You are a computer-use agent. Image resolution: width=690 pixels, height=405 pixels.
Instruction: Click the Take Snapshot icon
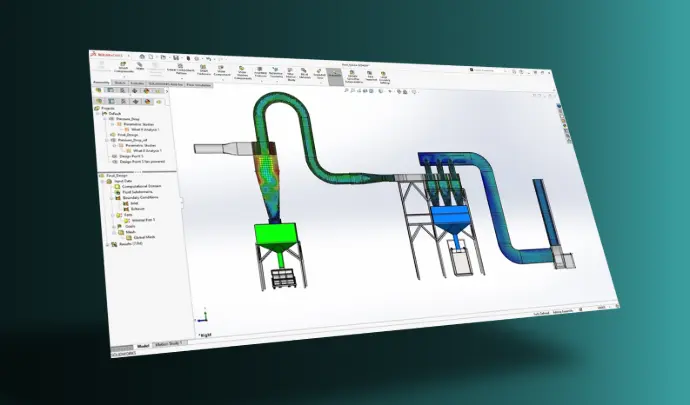tap(371, 76)
